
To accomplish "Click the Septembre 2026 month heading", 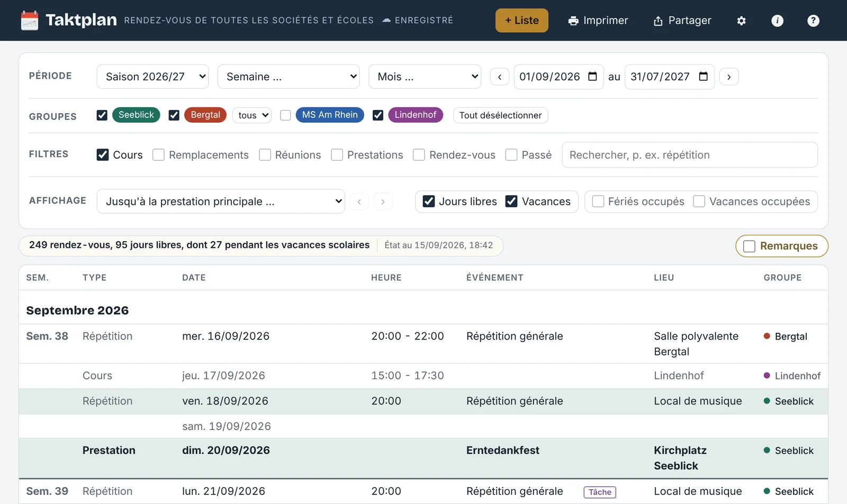I will coord(77,310).
